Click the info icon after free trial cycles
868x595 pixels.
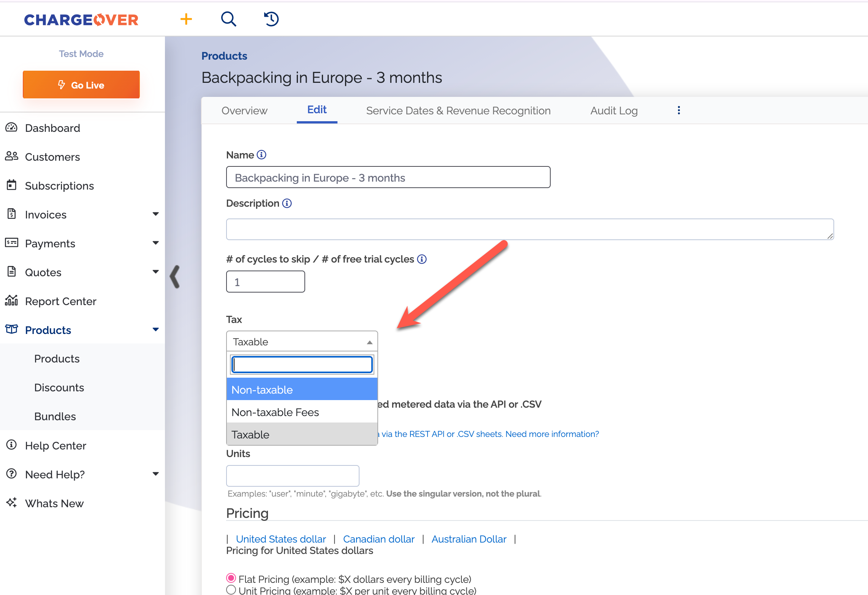tap(422, 259)
